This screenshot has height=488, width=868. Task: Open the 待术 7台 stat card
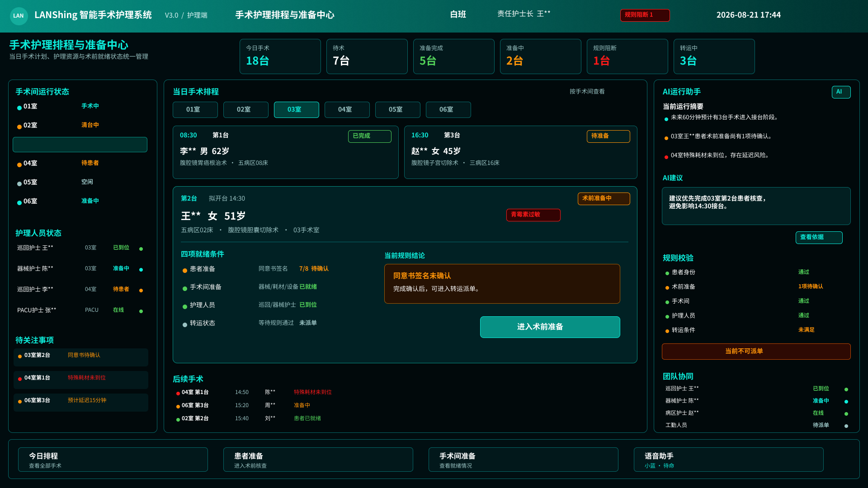coord(367,56)
